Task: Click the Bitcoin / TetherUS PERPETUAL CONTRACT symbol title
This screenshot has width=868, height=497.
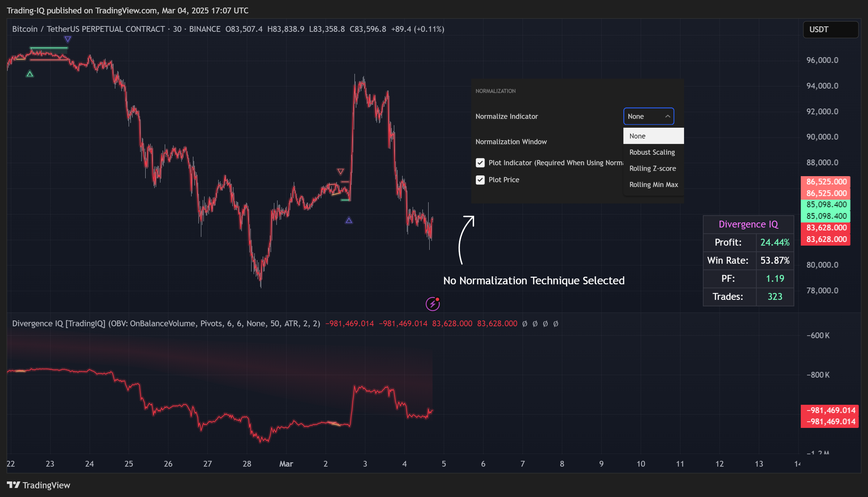Action: click(x=89, y=29)
